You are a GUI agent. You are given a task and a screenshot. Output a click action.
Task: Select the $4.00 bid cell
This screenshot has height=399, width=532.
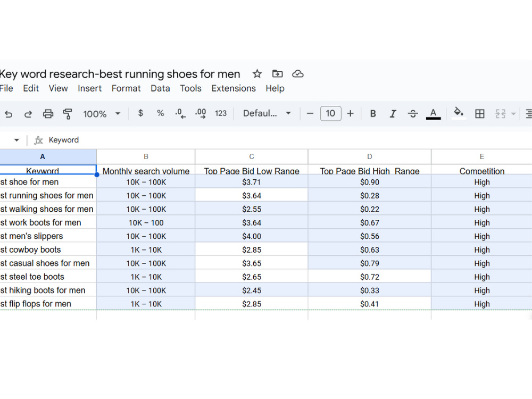(252, 236)
